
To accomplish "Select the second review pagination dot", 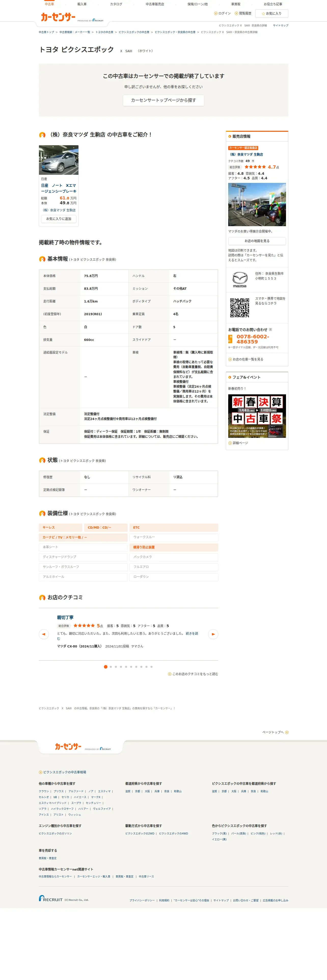I will tap(111, 667).
